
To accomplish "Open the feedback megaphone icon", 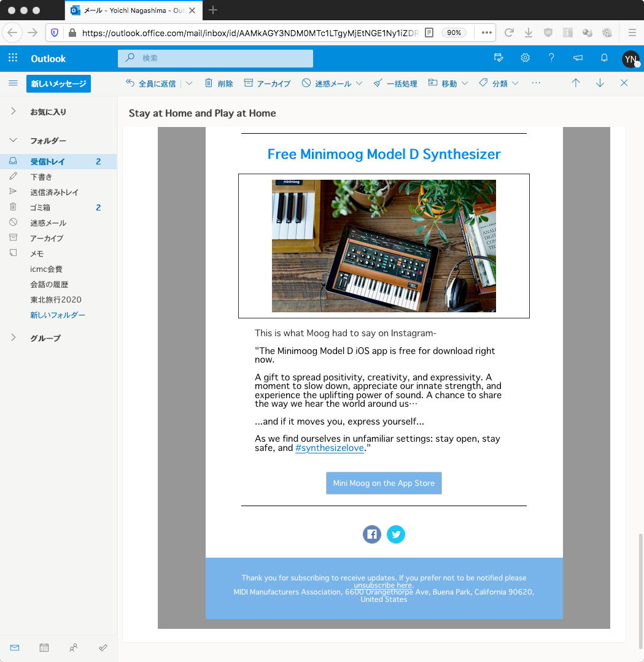I will click(578, 58).
